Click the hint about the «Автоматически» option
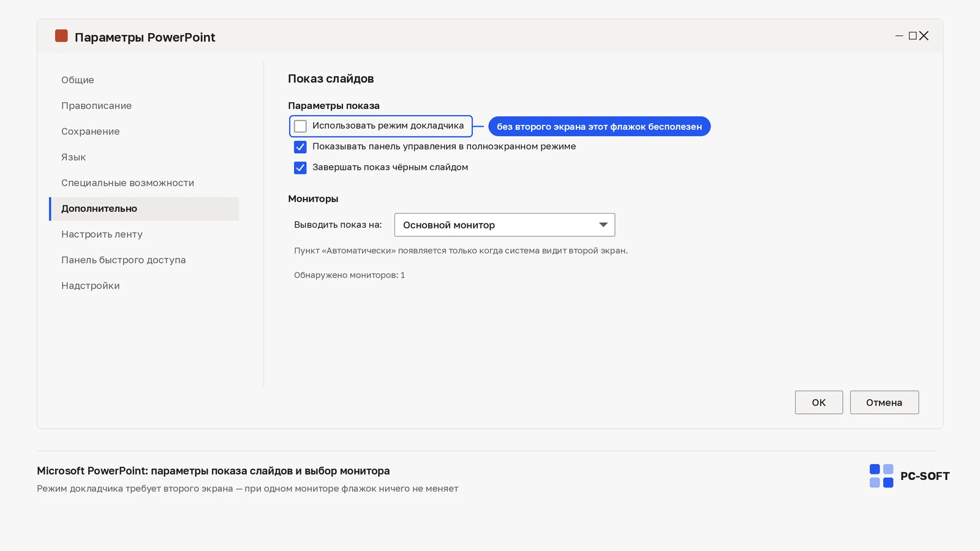This screenshot has height=551, width=980. tap(461, 251)
